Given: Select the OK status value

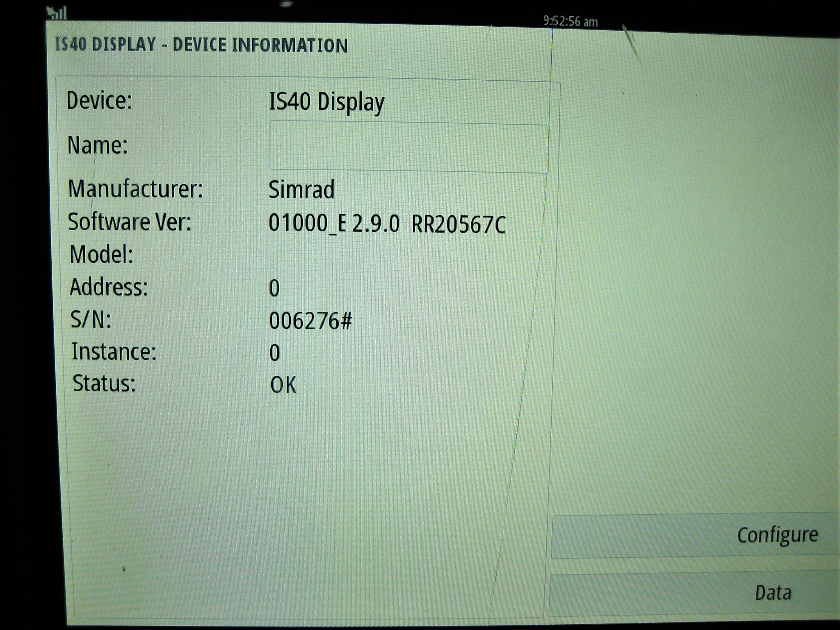Looking at the screenshot, I should tap(283, 385).
